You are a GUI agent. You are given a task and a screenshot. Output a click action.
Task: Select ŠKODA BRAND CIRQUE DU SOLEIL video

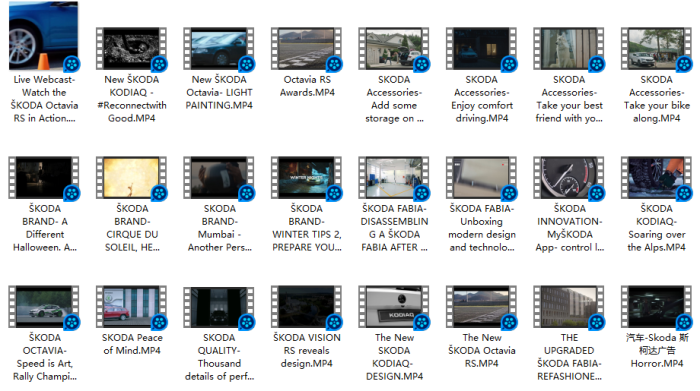coord(131,178)
